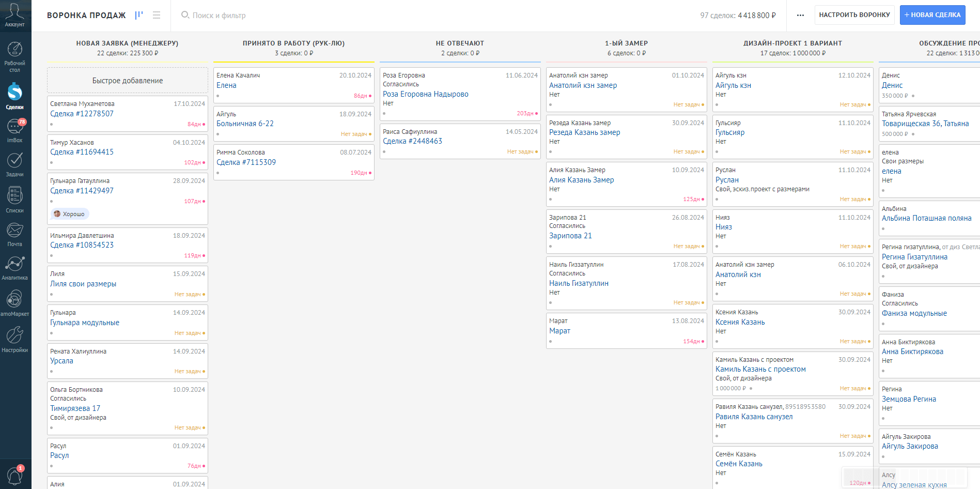Open deal Сделка #12278507
980x489 pixels.
[82, 114]
